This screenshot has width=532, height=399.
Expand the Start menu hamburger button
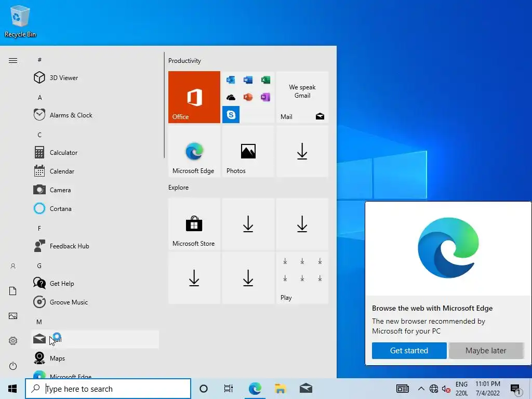(13, 61)
